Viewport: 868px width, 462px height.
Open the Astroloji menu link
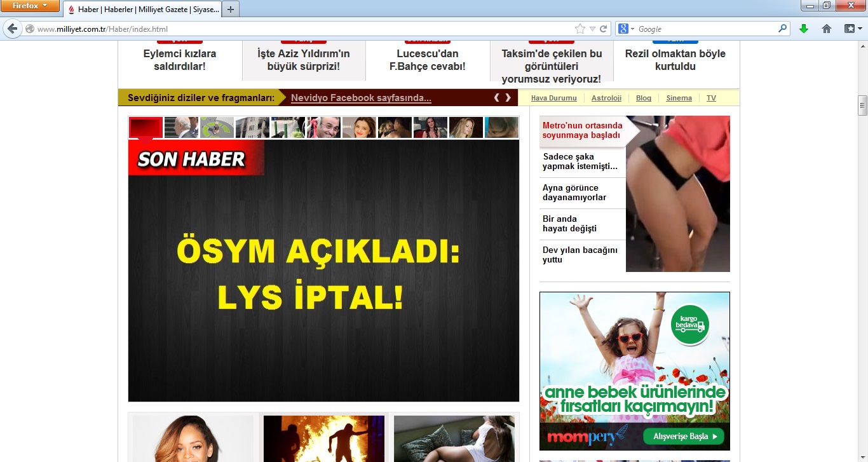(606, 98)
